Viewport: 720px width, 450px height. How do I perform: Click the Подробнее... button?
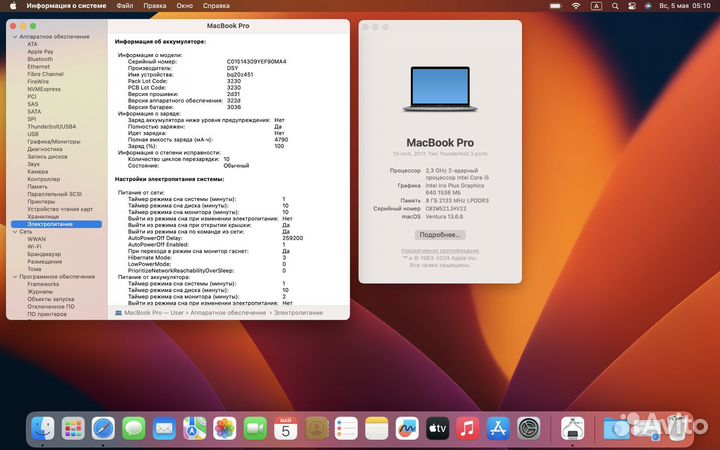click(440, 235)
